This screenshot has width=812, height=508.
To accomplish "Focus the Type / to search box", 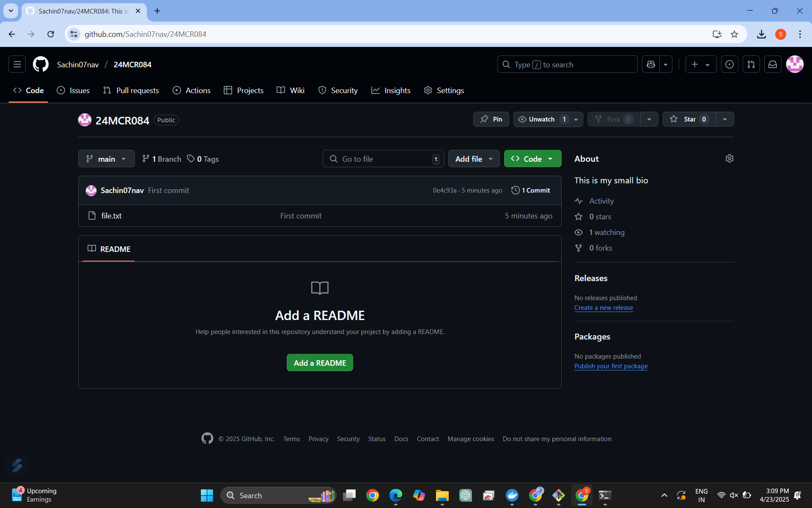I will [567, 64].
